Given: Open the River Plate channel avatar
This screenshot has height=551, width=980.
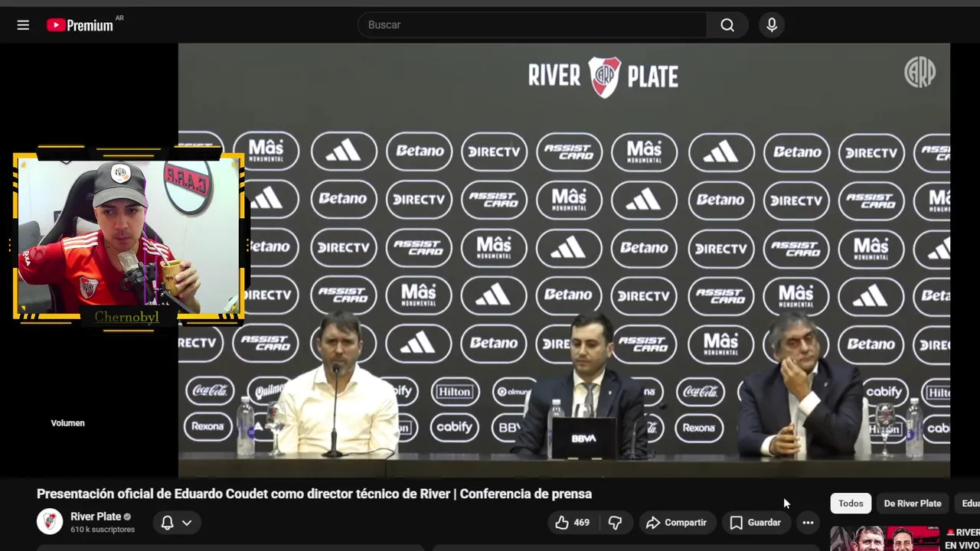Looking at the screenshot, I should tap(50, 522).
